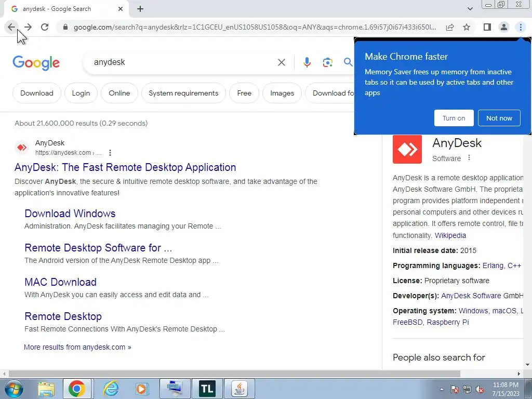Viewport: 532px width, 399px height.
Task: Share this page via the share icon
Action: [450, 27]
